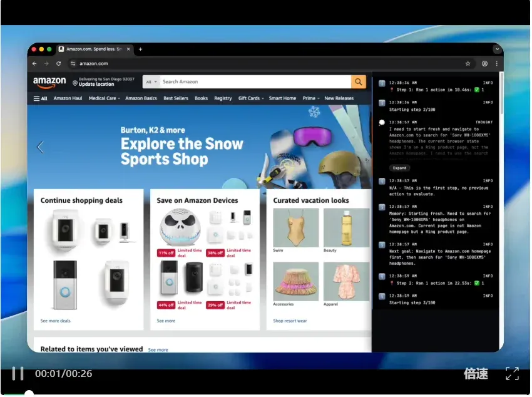Pause the video playback
The image size is (532, 397).
pyautogui.click(x=18, y=374)
